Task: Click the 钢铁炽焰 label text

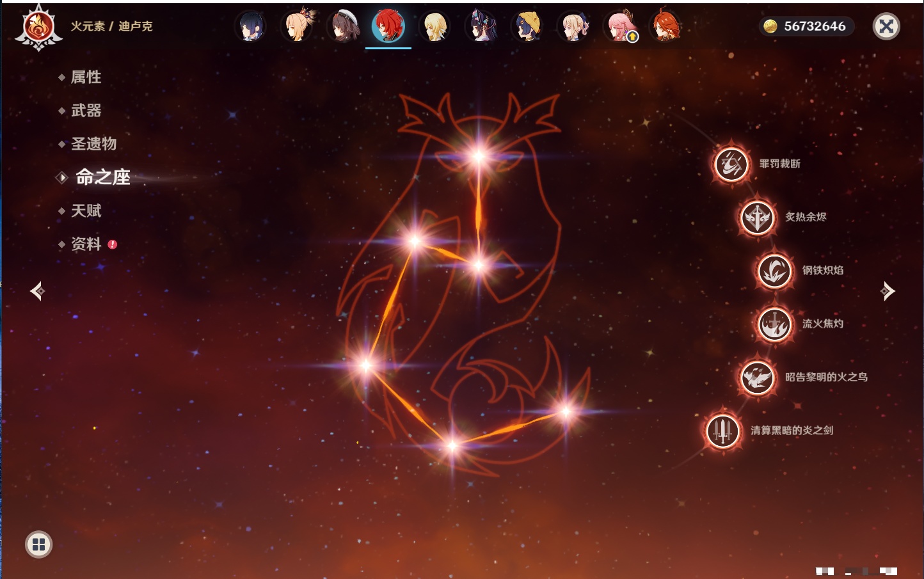Action: (823, 270)
